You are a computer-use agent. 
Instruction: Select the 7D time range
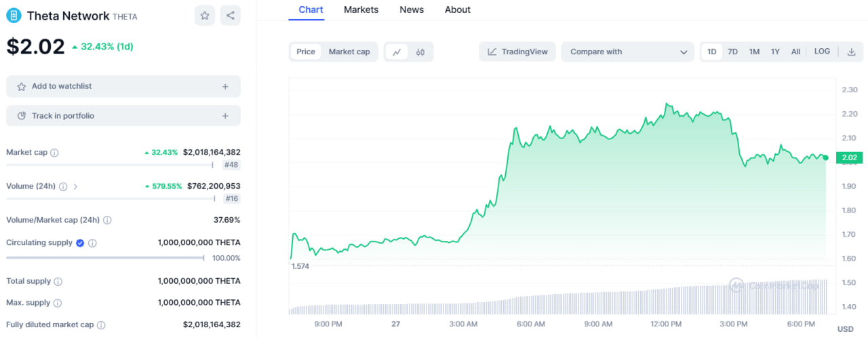pos(732,52)
